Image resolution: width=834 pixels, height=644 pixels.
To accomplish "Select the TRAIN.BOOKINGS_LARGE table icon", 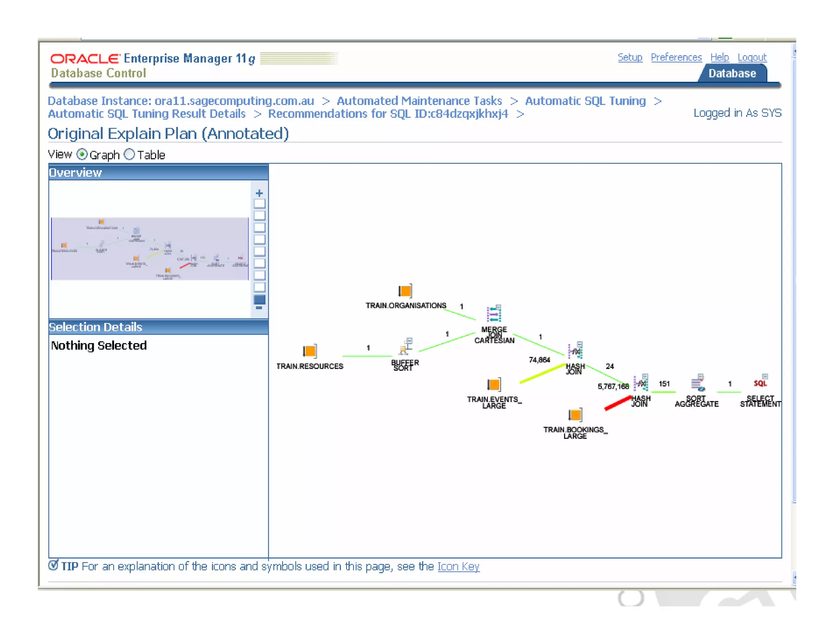I will [x=575, y=415].
